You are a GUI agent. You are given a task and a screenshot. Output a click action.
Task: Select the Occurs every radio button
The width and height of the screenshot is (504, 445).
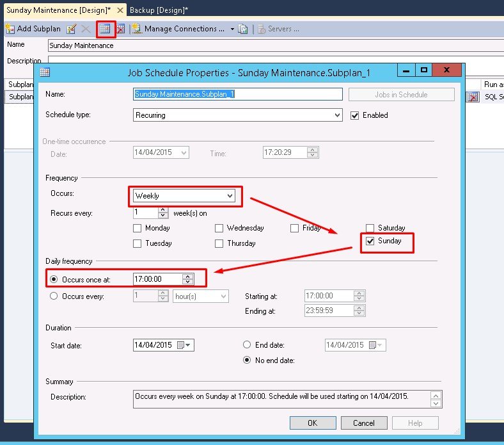coord(54,296)
